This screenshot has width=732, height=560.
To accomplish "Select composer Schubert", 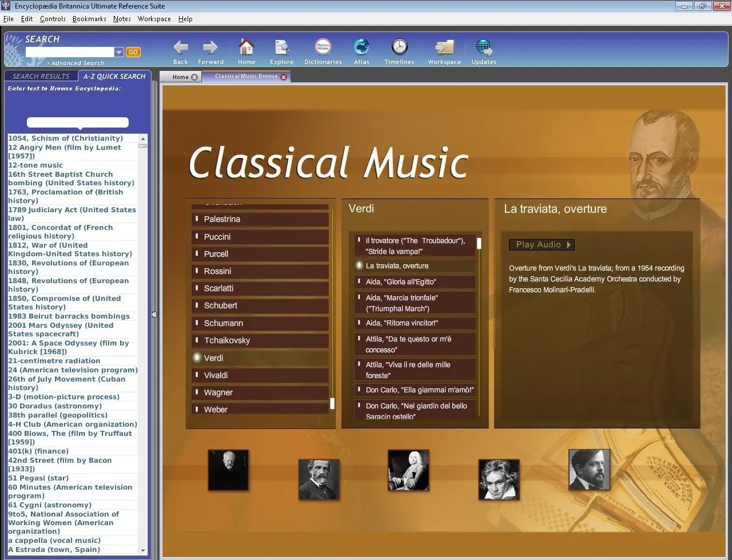I will coord(260,305).
